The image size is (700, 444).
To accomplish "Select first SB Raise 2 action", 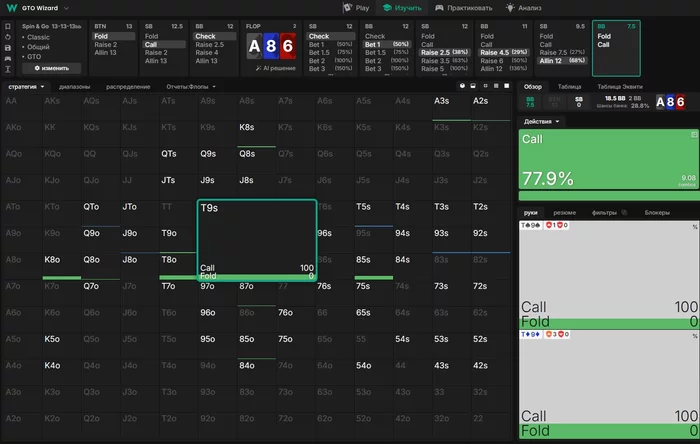I will [x=156, y=53].
